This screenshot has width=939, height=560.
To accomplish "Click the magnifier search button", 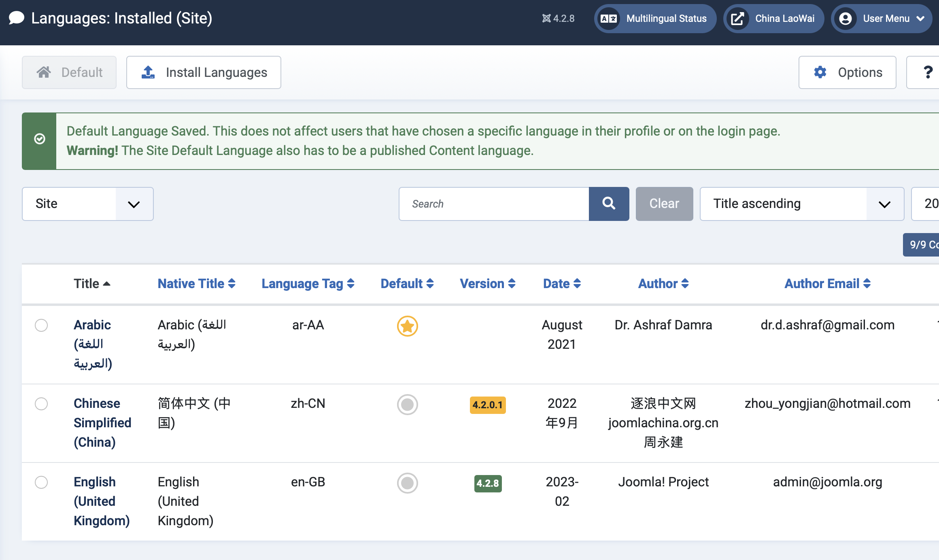I will 609,204.
